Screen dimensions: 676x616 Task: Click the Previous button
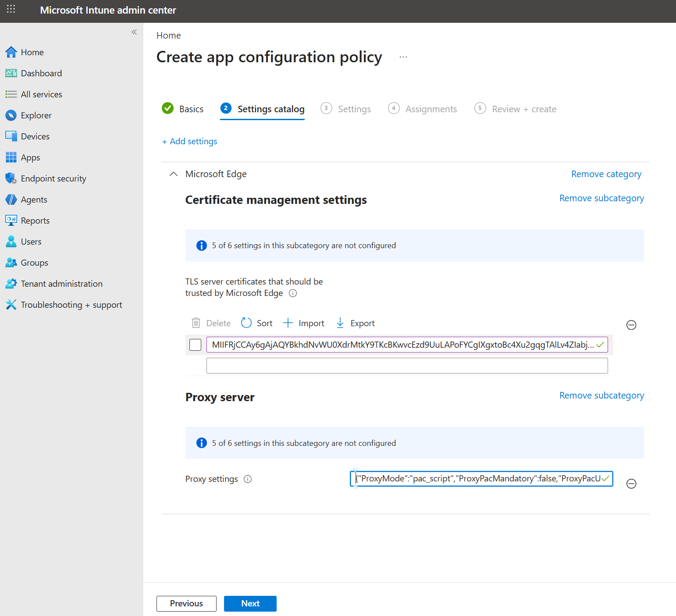click(186, 603)
